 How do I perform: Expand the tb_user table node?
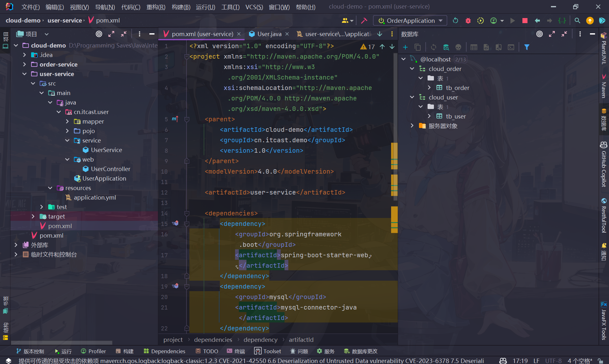(429, 116)
